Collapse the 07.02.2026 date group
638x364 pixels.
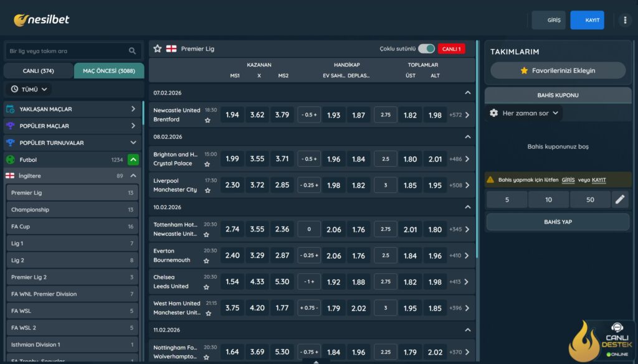coord(468,93)
